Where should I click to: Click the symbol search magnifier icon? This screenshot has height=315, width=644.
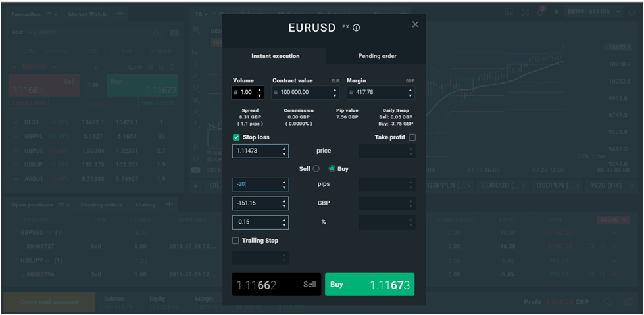click(x=157, y=32)
